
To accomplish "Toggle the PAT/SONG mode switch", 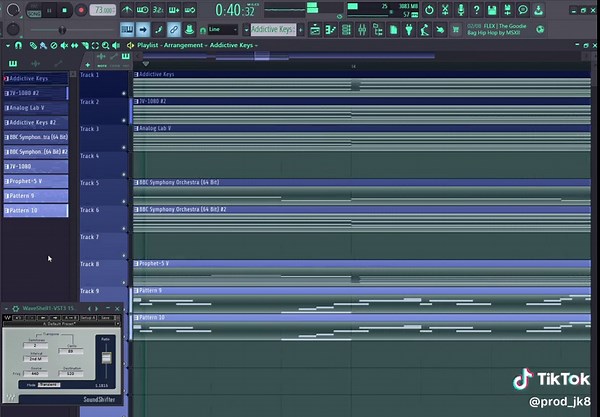I will (34, 11).
